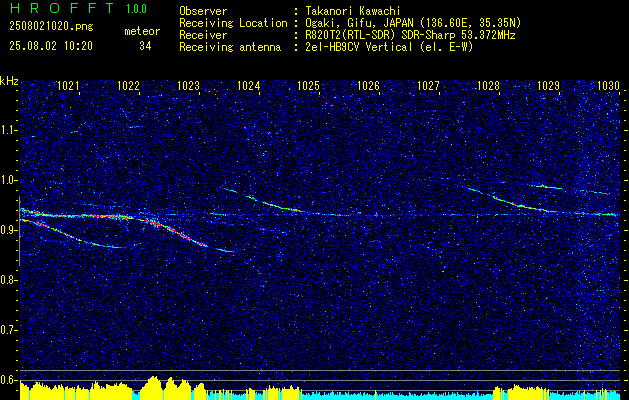Click the 1024 time axis marker
Screen dimensions: 629x400
[x=249, y=85]
